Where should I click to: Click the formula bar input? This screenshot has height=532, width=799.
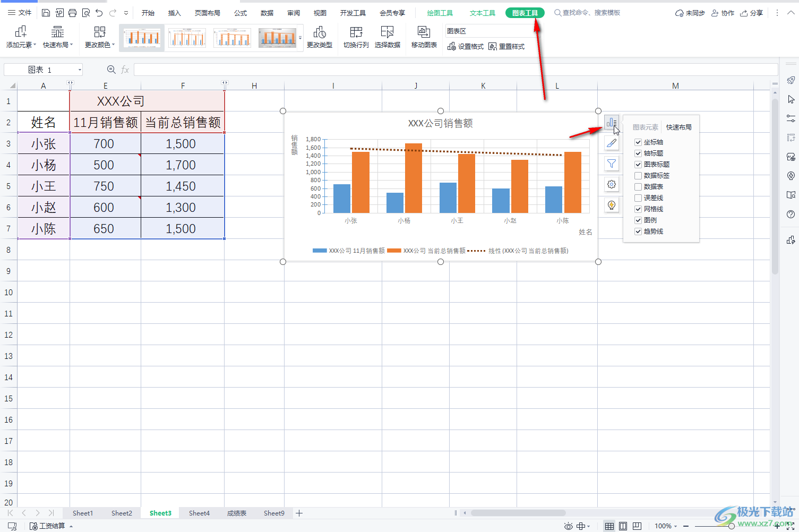pyautogui.click(x=456, y=70)
